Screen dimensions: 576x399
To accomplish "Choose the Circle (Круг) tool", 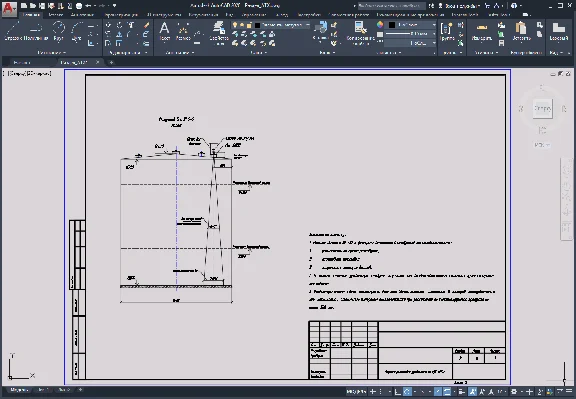I will (x=58, y=31).
